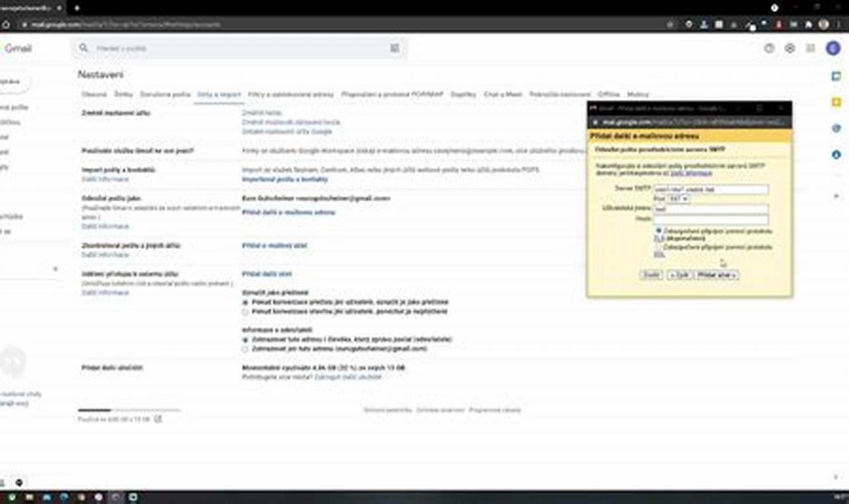Open Google Keep in side panel
The image size is (849, 504).
click(x=836, y=102)
